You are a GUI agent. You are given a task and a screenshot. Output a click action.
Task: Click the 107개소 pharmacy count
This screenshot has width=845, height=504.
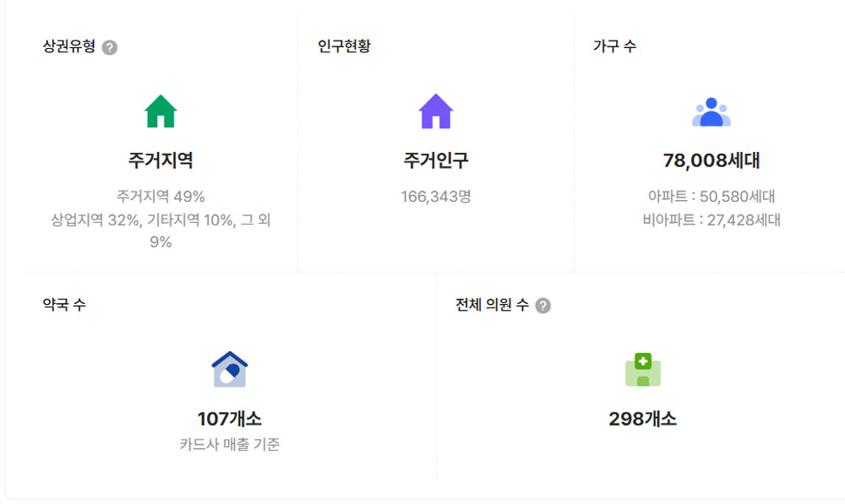229,419
